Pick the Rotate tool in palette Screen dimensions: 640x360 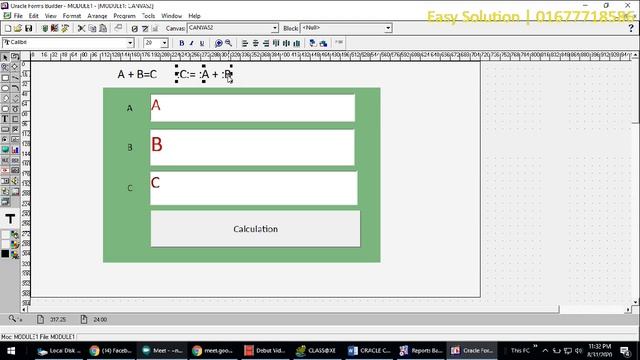tap(15, 57)
